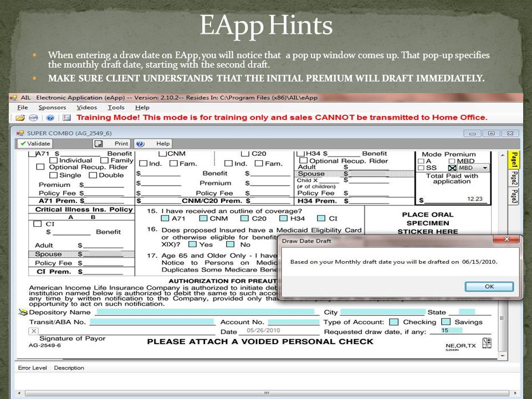
Task: Check the Savings account type box
Action: 446,321
